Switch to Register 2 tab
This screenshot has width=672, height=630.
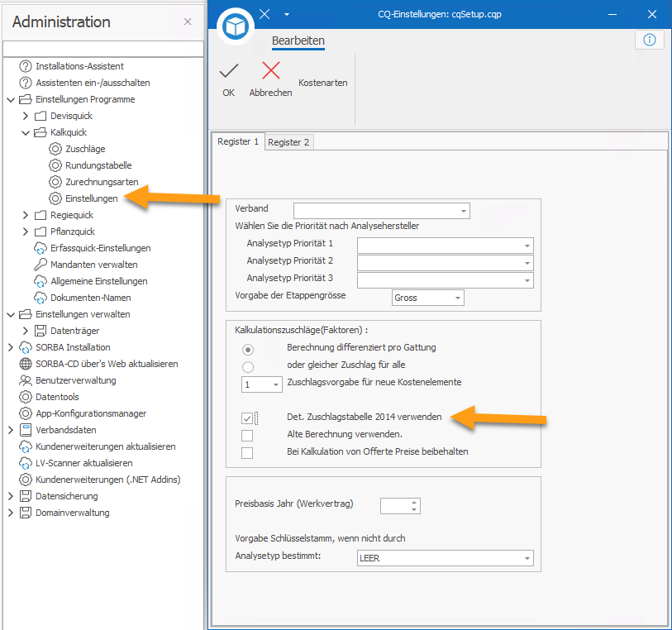(x=288, y=142)
